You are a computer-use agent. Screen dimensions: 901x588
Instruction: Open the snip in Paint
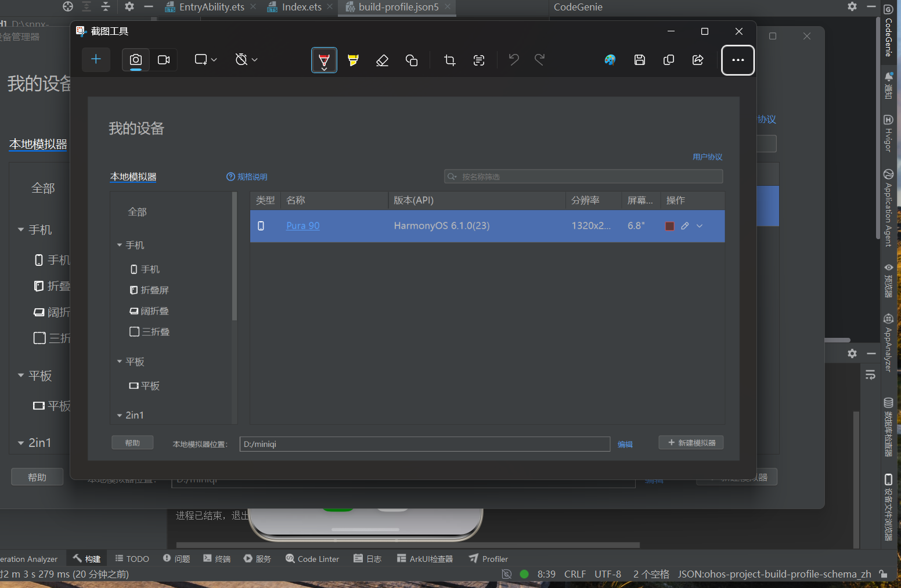tap(610, 60)
